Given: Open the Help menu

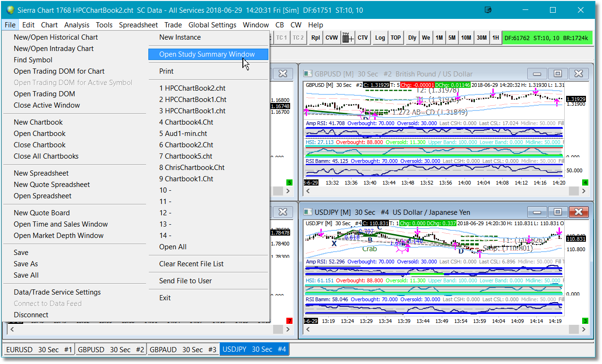Looking at the screenshot, I should tap(315, 25).
